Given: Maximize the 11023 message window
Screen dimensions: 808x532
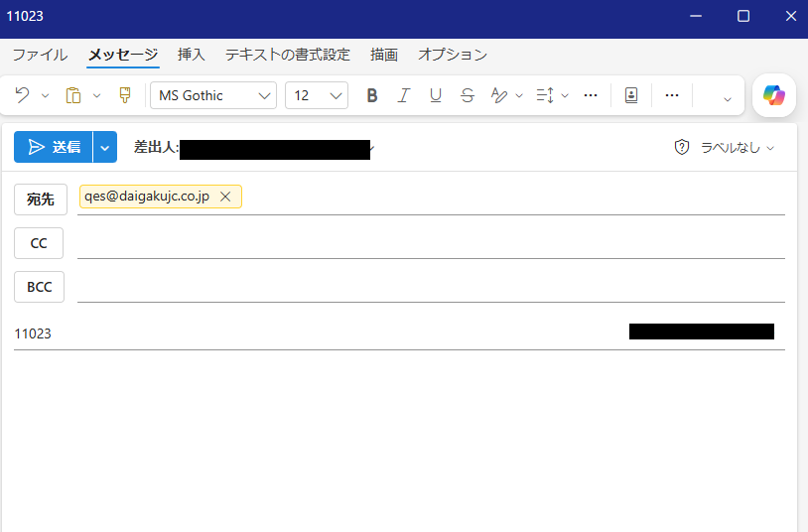Looking at the screenshot, I should 743,16.
